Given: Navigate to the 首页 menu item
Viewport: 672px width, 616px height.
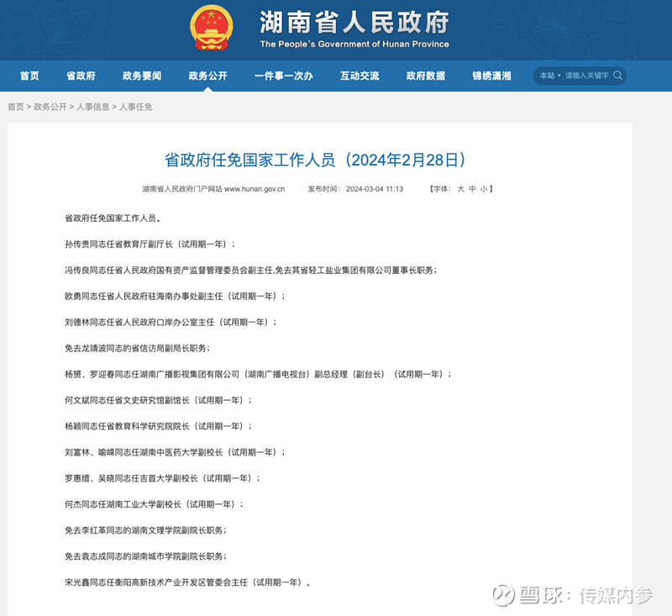Looking at the screenshot, I should click(29, 75).
